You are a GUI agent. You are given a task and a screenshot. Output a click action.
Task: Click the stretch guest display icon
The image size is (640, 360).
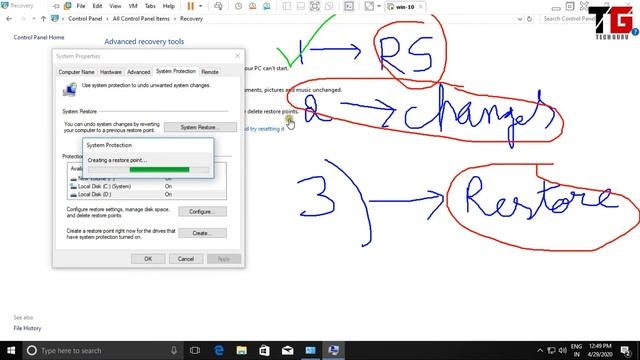(369, 6)
